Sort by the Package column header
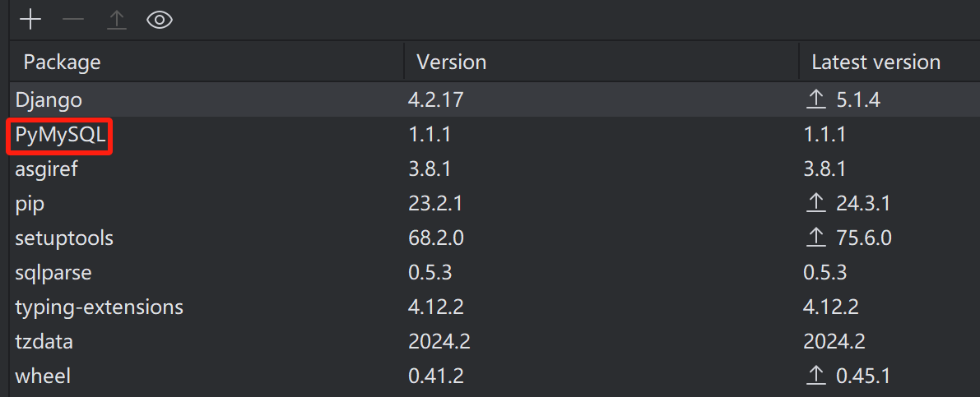980x397 pixels. coord(63,62)
